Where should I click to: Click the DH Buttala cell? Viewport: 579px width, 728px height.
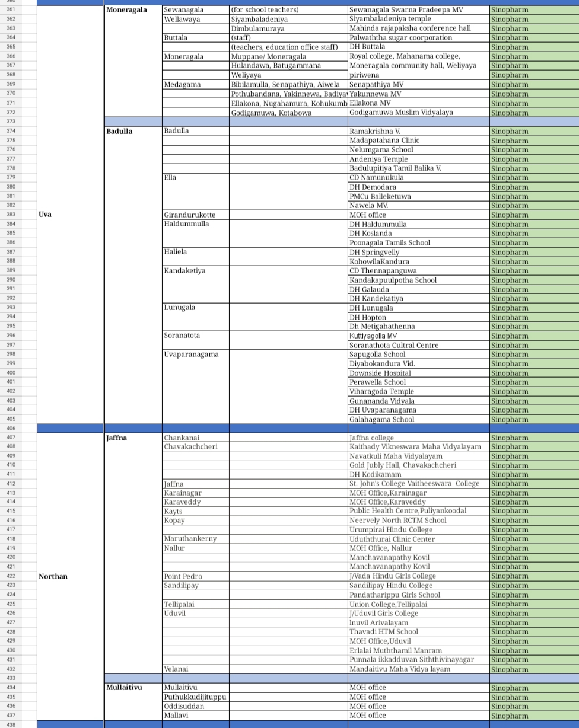pyautogui.click(x=419, y=47)
